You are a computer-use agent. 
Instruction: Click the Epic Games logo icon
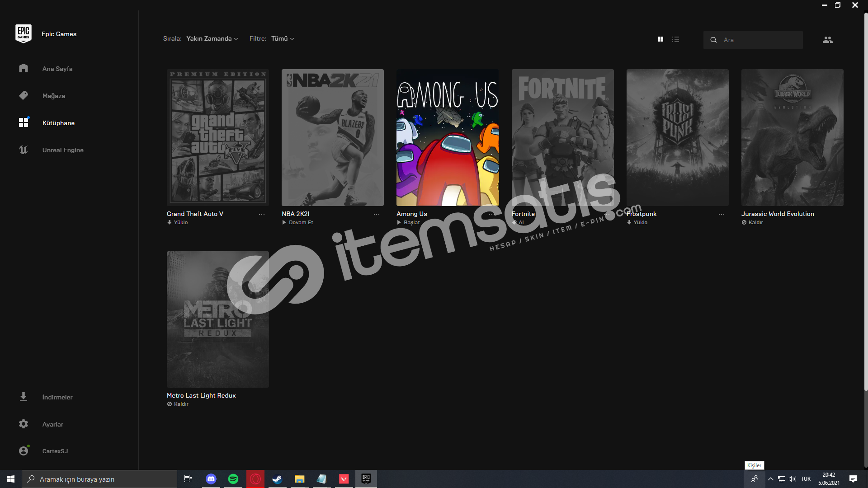coord(23,34)
